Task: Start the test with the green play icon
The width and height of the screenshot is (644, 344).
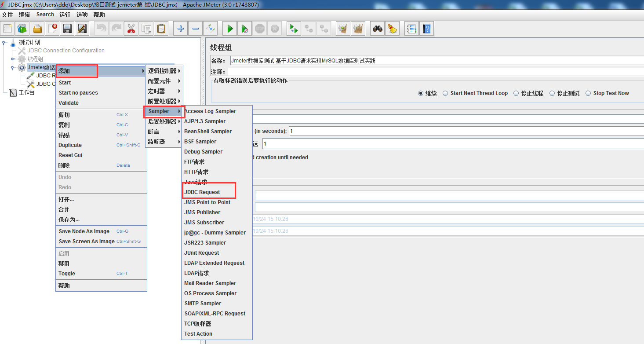Action: click(229, 28)
